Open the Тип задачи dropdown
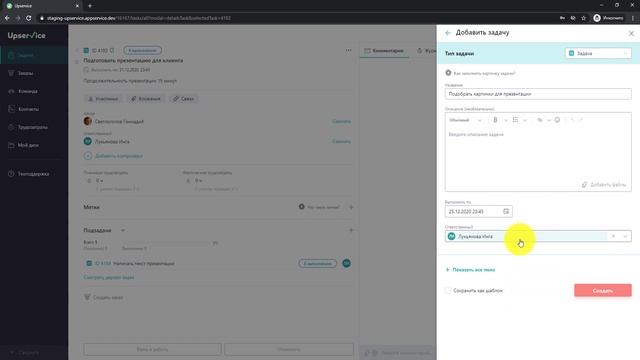Image resolution: width=640 pixels, height=360 pixels. [x=598, y=53]
